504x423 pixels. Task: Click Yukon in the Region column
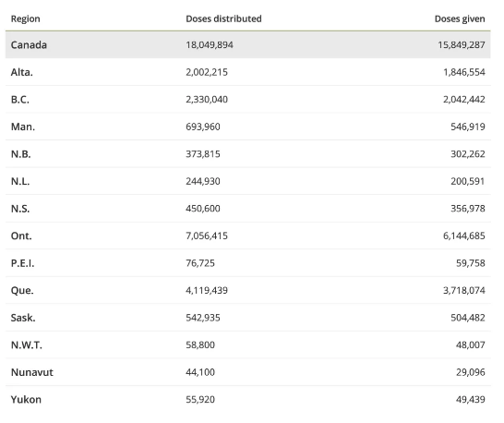coord(26,400)
